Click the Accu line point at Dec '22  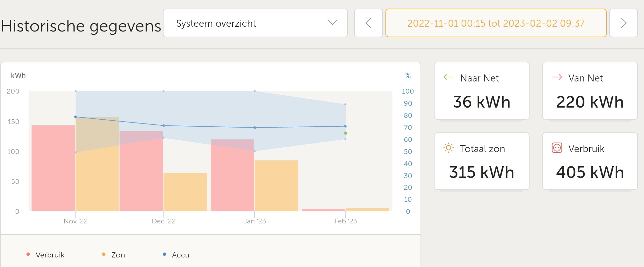tap(164, 126)
